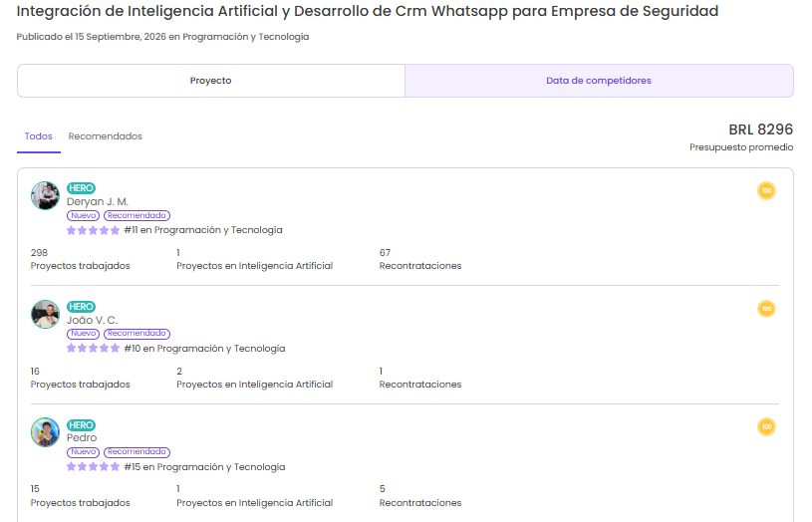Click HERO badge above Deryan J. M.

pyautogui.click(x=82, y=188)
